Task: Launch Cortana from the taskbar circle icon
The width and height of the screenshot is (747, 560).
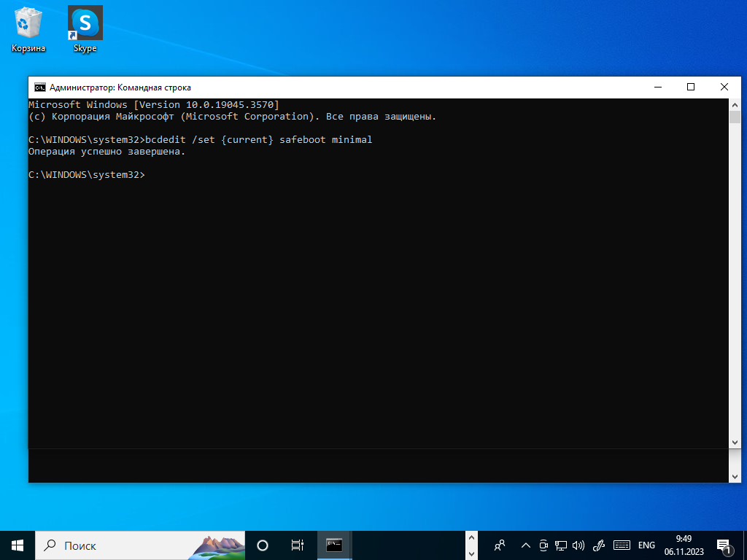Action: tap(263, 545)
